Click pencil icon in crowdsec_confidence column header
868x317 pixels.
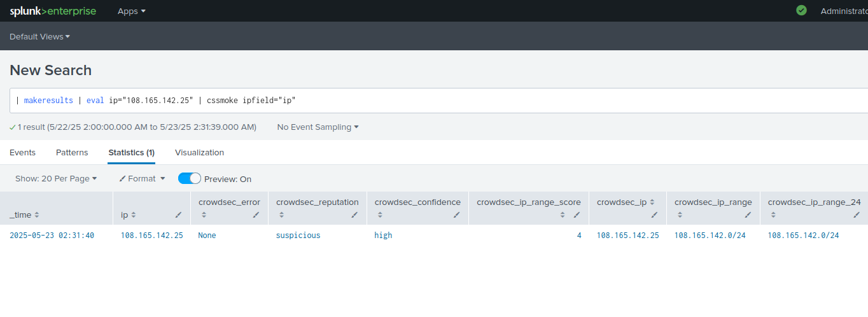[456, 215]
